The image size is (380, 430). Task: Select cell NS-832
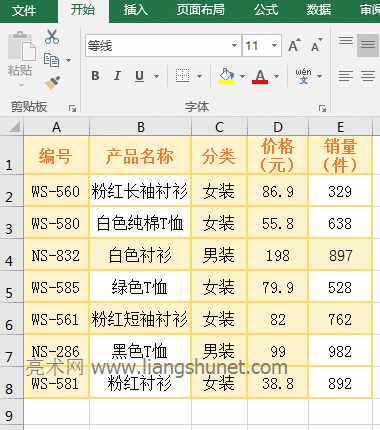click(56, 255)
